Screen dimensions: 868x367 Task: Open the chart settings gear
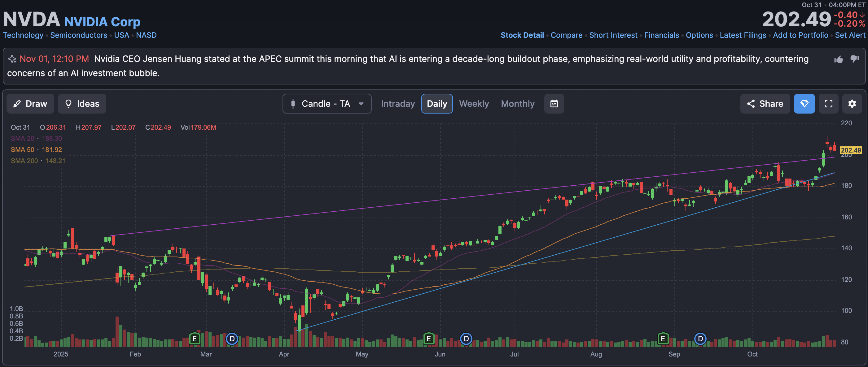[852, 104]
